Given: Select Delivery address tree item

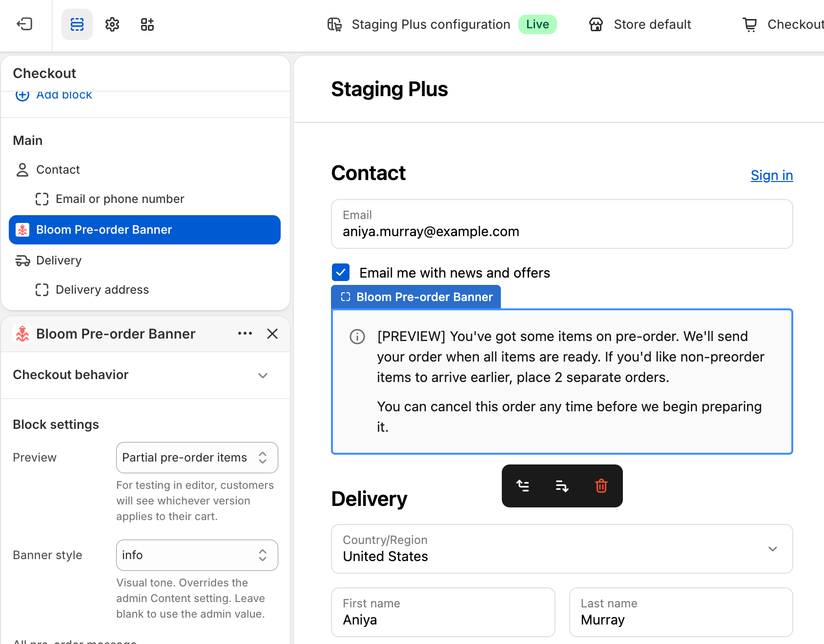Looking at the screenshot, I should click(x=103, y=290).
